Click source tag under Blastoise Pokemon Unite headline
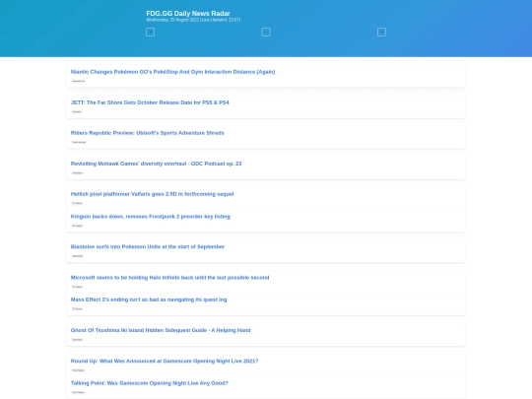 point(78,256)
